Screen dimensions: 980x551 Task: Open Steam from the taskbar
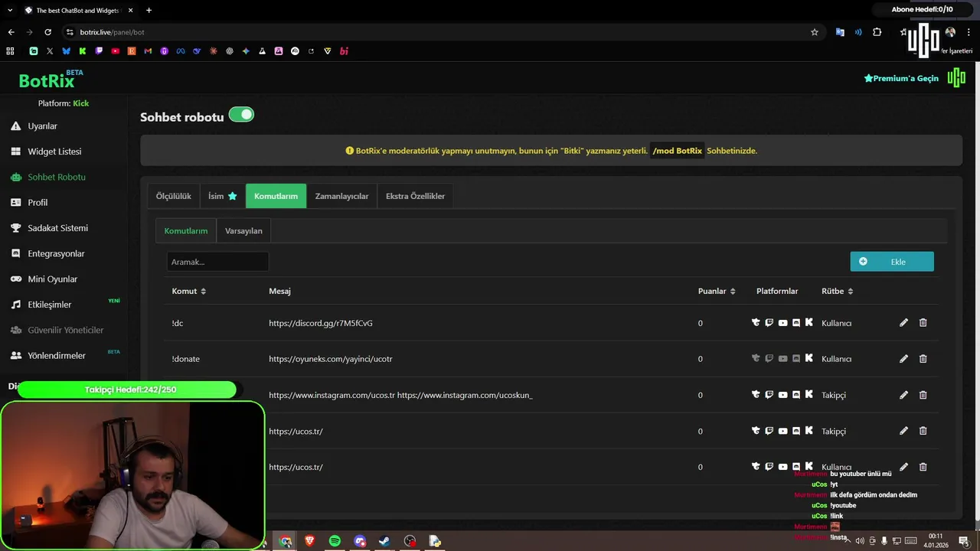coord(384,541)
